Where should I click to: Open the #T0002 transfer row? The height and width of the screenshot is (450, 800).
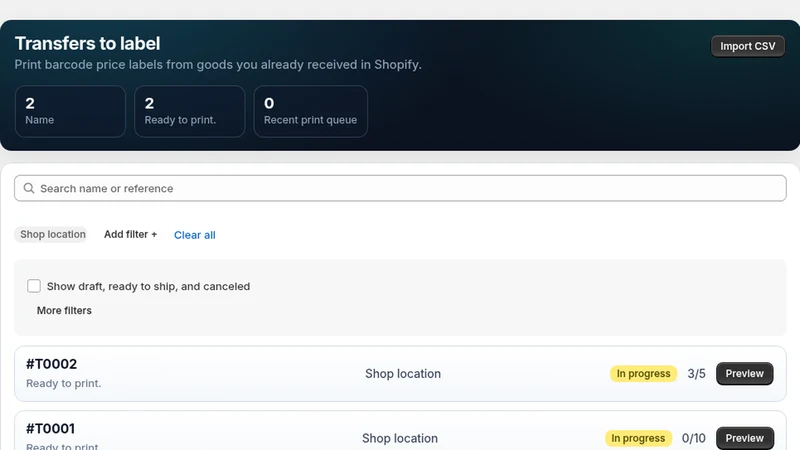click(x=400, y=373)
